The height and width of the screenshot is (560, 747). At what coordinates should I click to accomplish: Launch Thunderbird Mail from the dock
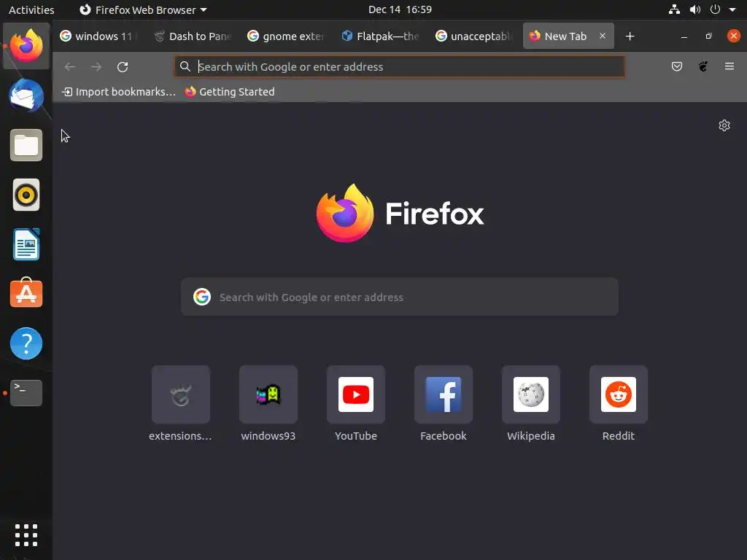pyautogui.click(x=26, y=96)
